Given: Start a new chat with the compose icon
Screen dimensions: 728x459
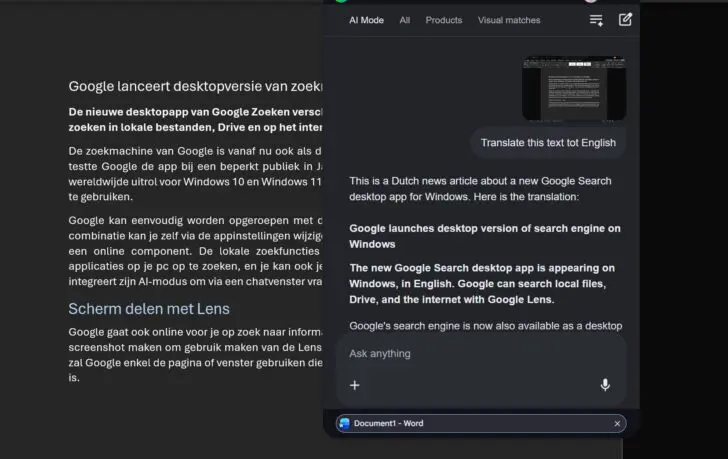Looking at the screenshot, I should tap(625, 20).
